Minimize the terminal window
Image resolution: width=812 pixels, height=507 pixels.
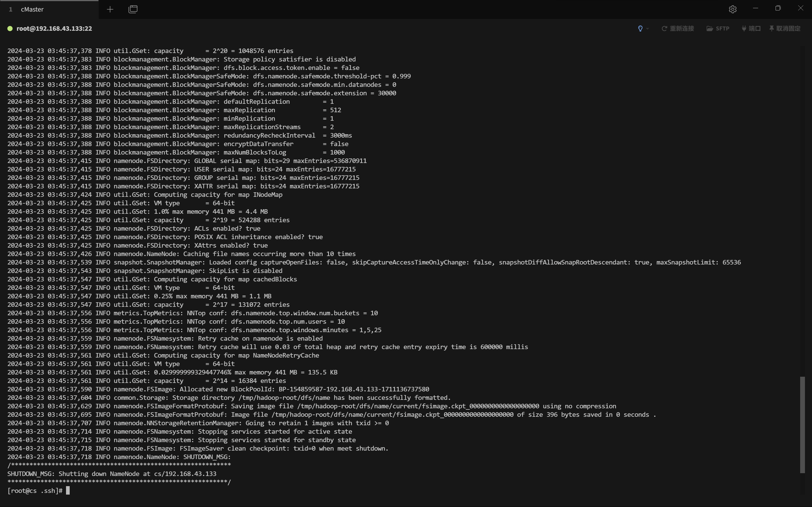[x=755, y=8]
